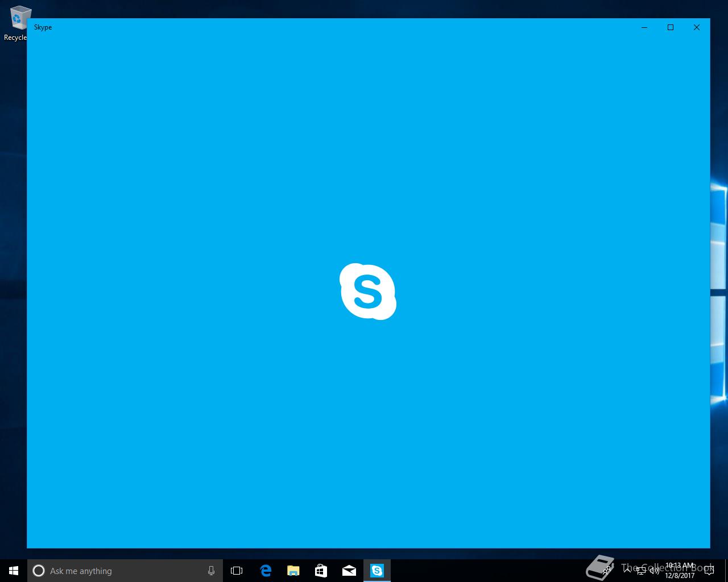This screenshot has height=582, width=728.
Task: Open the volume control tray icon
Action: (655, 571)
